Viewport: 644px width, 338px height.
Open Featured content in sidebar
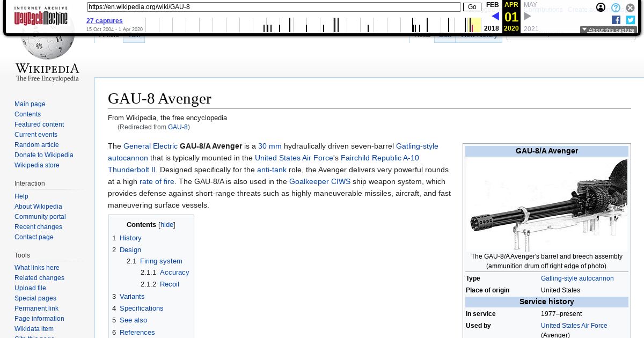click(x=39, y=124)
